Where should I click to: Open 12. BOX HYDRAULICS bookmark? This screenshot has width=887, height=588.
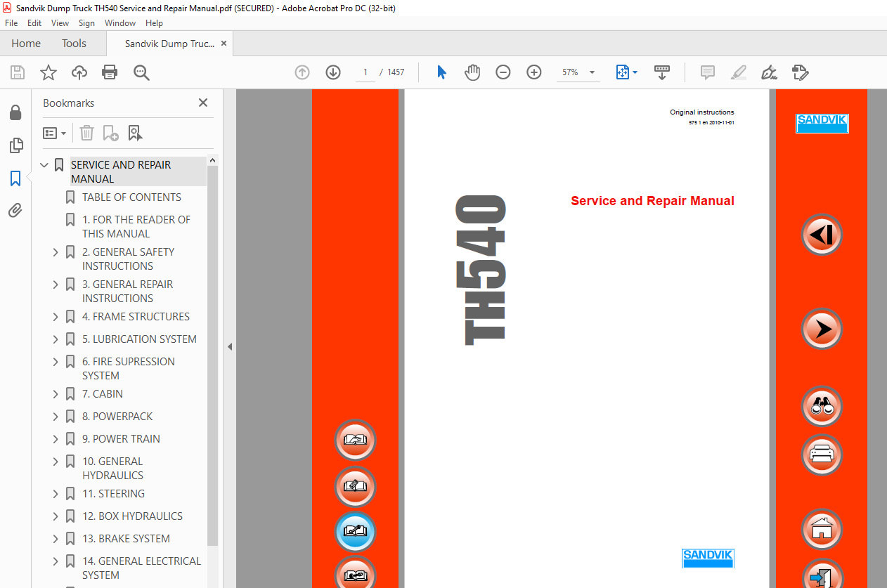pyautogui.click(x=132, y=516)
